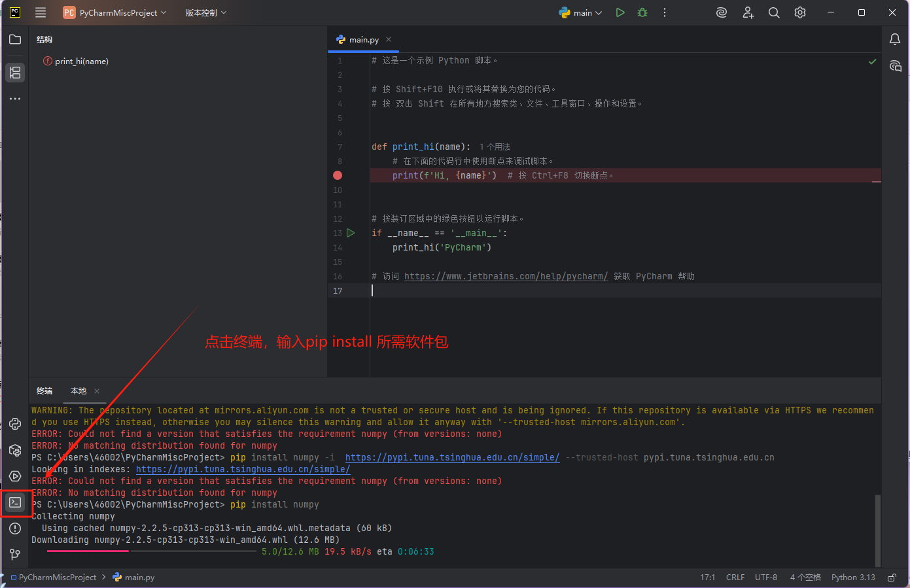The image size is (910, 588).
Task: Toggle the Structure panel icon
Action: coord(15,73)
